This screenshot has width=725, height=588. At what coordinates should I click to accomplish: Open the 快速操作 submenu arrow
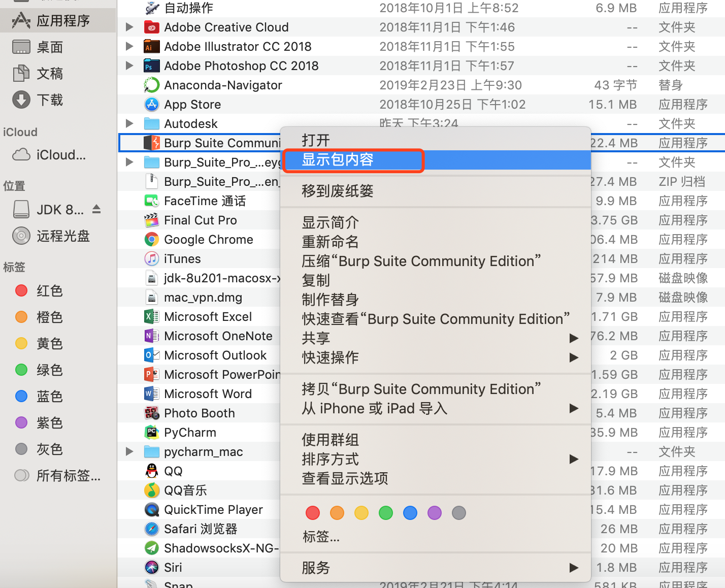tap(574, 357)
